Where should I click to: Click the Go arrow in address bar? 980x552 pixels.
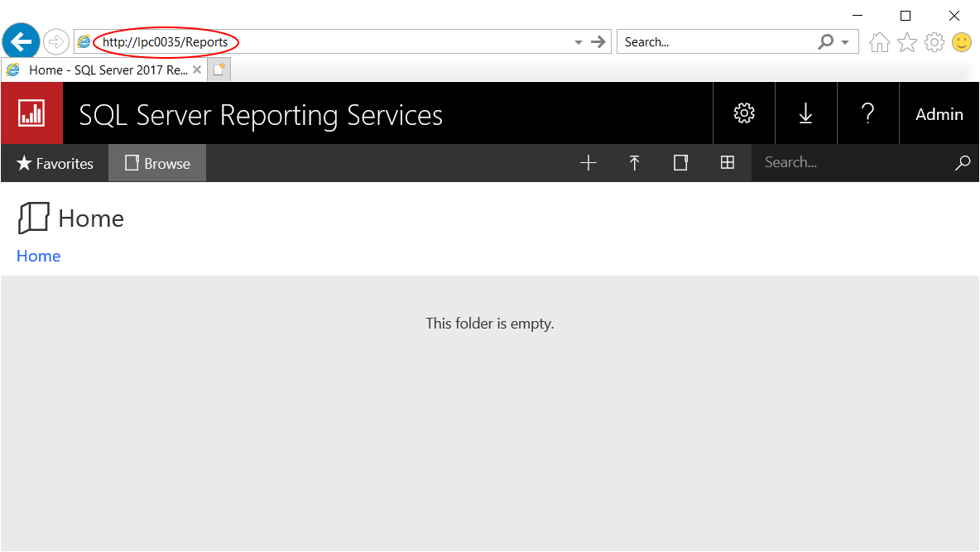click(x=598, y=42)
